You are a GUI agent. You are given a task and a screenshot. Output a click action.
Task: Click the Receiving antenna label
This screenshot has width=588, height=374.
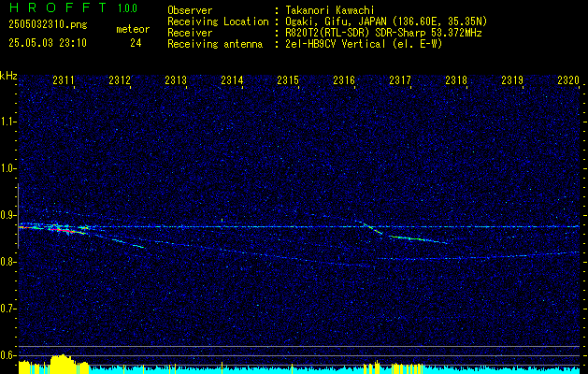tap(215, 44)
